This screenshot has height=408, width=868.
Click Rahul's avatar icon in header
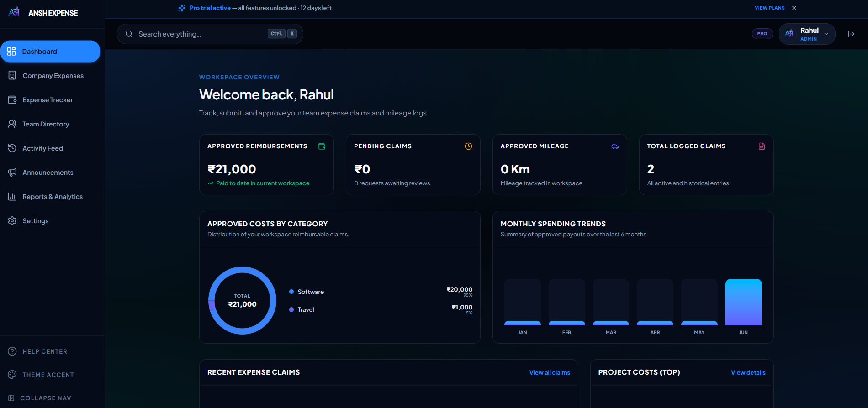tap(789, 34)
